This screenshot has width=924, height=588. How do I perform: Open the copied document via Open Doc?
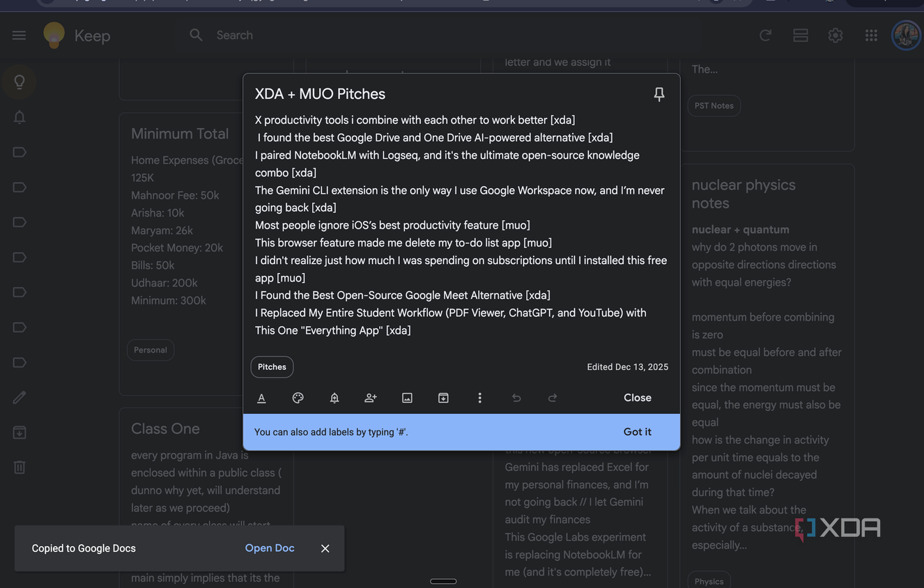tap(270, 548)
